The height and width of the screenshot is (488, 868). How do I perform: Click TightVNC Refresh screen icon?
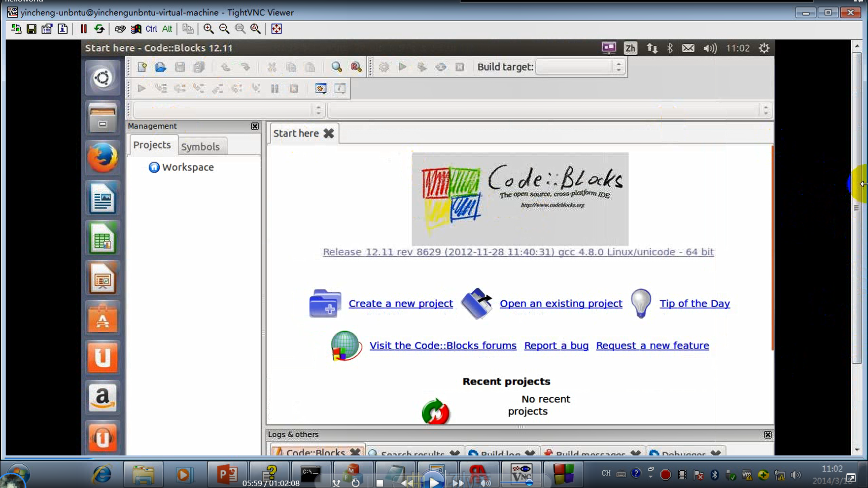tap(99, 29)
